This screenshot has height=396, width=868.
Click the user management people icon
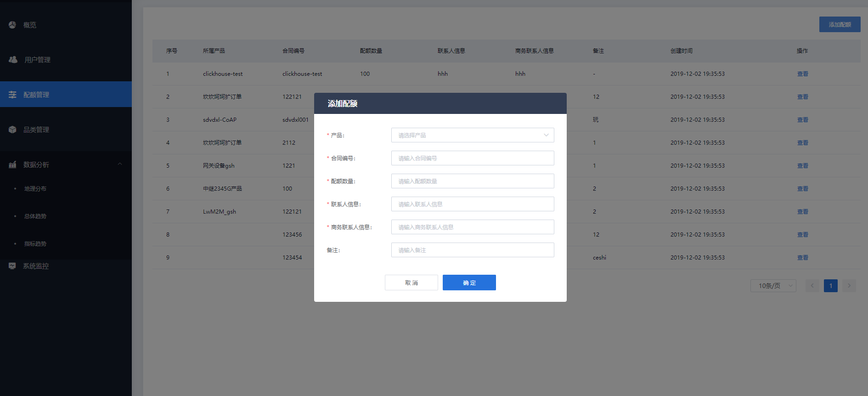click(x=13, y=60)
